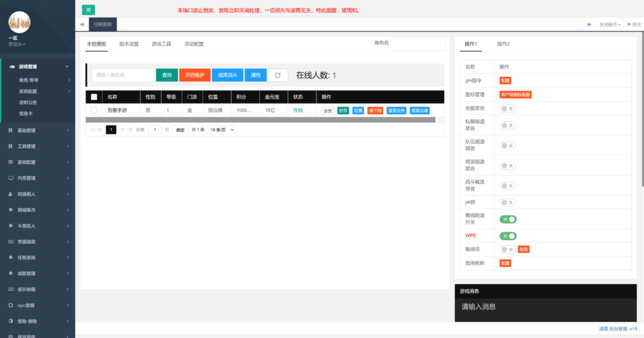Click the refresh icon beside 清档
Viewport: 644px width, 338px height.
pyautogui.click(x=277, y=75)
